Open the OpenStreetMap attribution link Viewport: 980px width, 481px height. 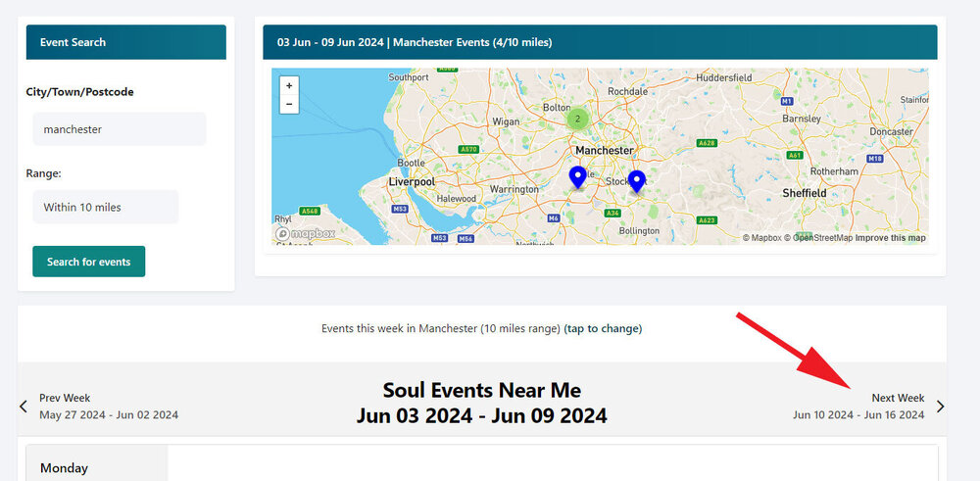point(818,238)
